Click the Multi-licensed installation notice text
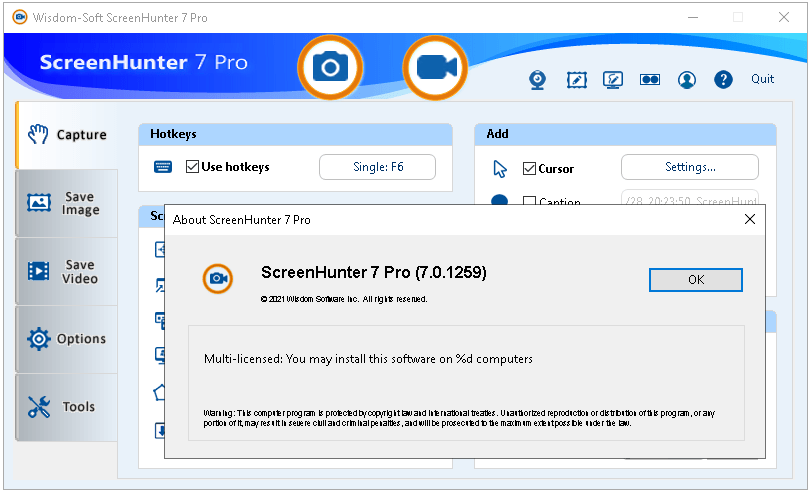Viewport: 810px width, 492px height. point(368,359)
